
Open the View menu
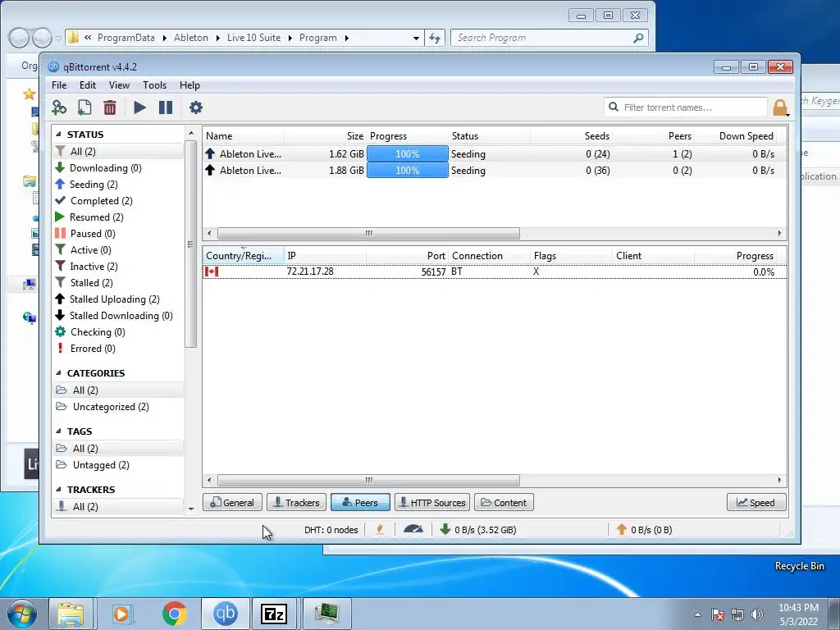[x=119, y=85]
